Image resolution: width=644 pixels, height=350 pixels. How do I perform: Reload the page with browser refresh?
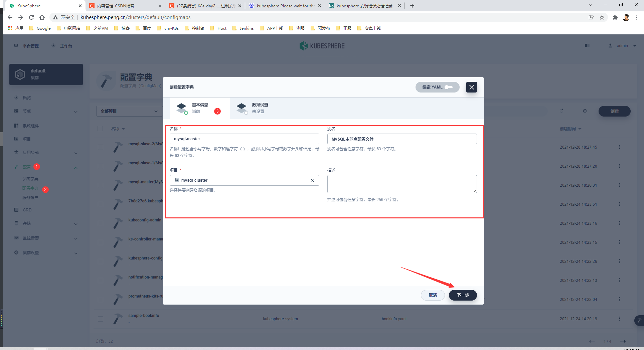(31, 17)
